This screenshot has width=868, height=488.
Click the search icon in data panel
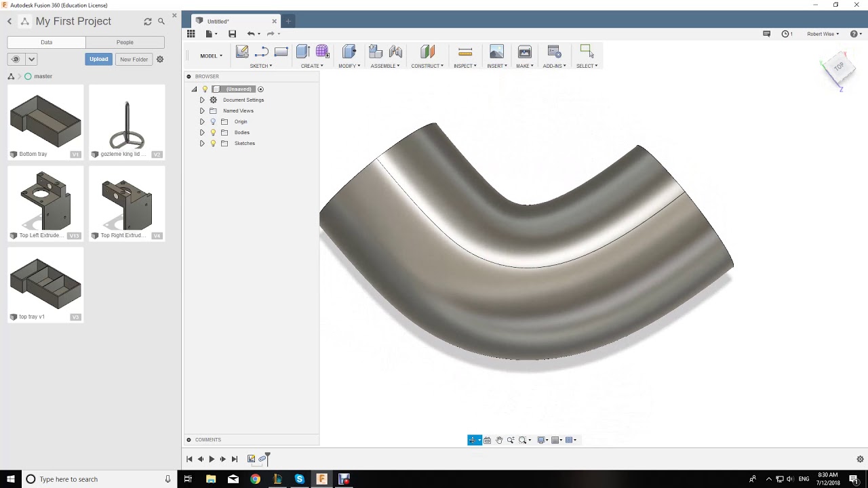point(161,22)
